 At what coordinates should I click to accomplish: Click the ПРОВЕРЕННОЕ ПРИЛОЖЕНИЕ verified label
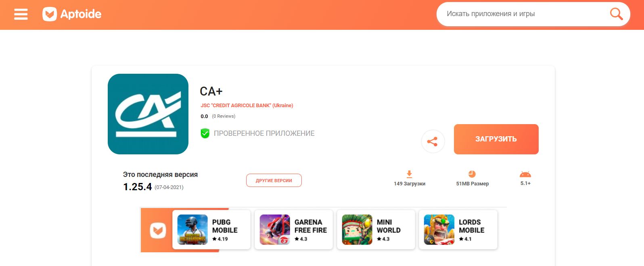[x=264, y=133]
